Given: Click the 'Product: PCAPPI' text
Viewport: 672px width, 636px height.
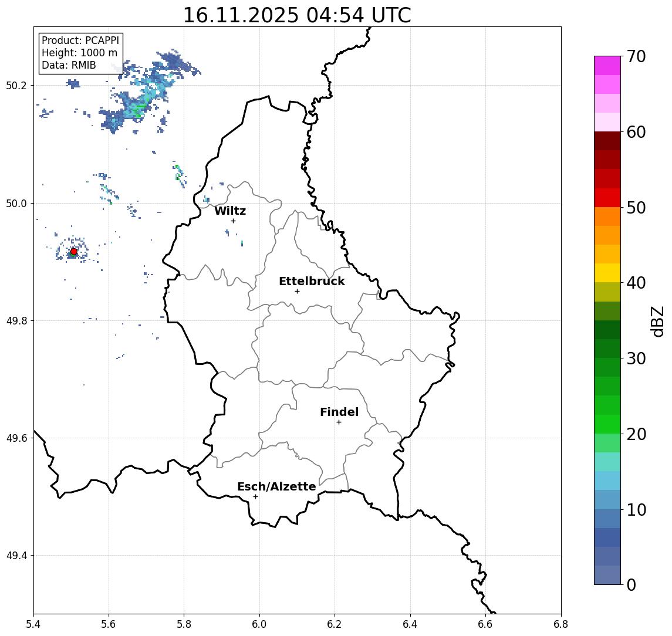Looking at the screenshot, I should point(80,40).
